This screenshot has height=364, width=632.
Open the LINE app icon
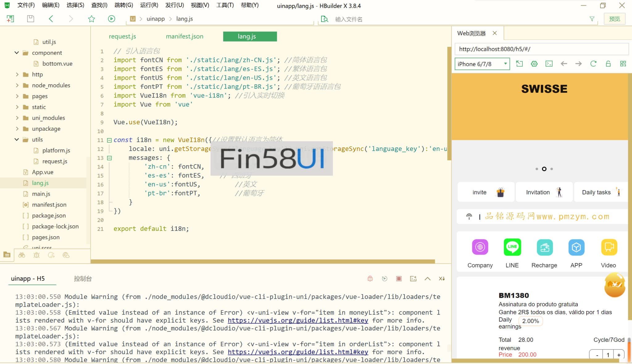[x=512, y=247]
